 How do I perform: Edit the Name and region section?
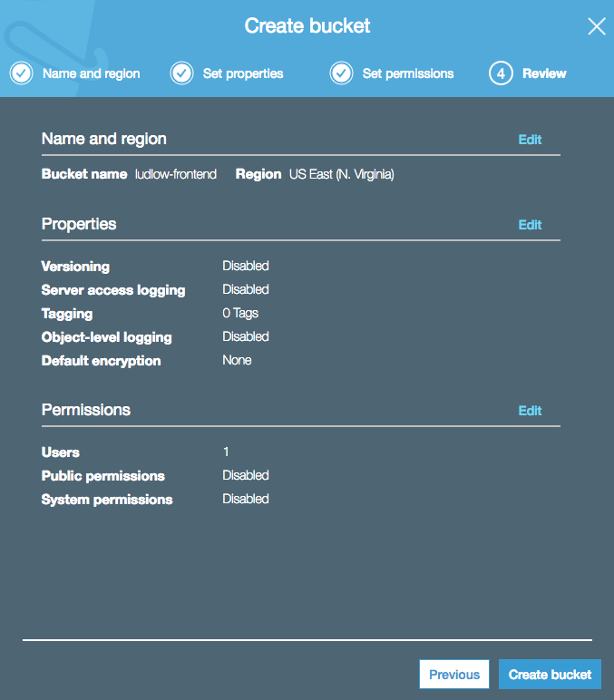pyautogui.click(x=530, y=140)
